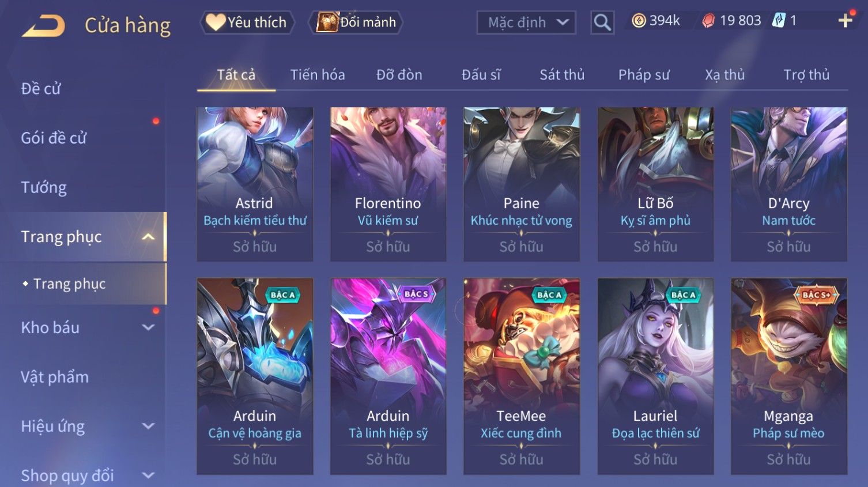Open the Mặc định sort dropdown
The image size is (868, 487).
tap(526, 22)
